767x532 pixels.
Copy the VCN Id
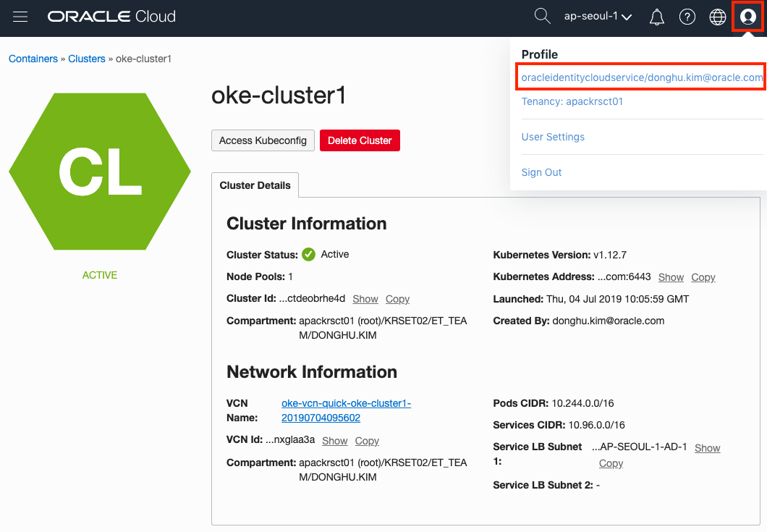tap(367, 441)
